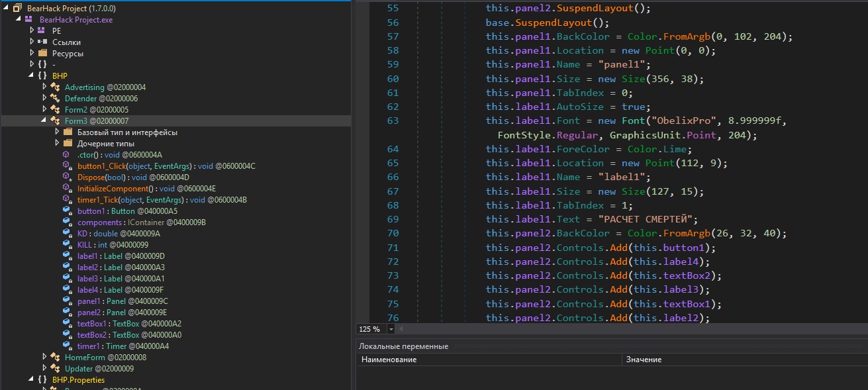Open the 125 % zoom dropdown
868x390 pixels.
[391, 329]
